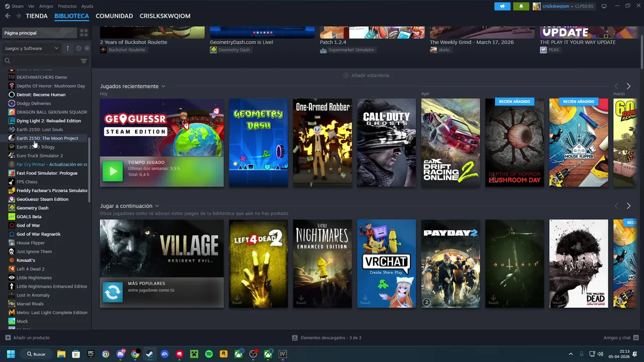This screenshot has width=644, height=362.
Task: Open the Amigos y chat icon
Action: (x=636, y=337)
